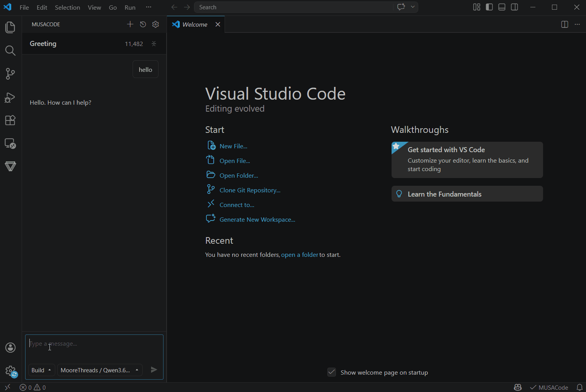Open the File menu
Image resolution: width=586 pixels, height=392 pixels.
[24, 7]
